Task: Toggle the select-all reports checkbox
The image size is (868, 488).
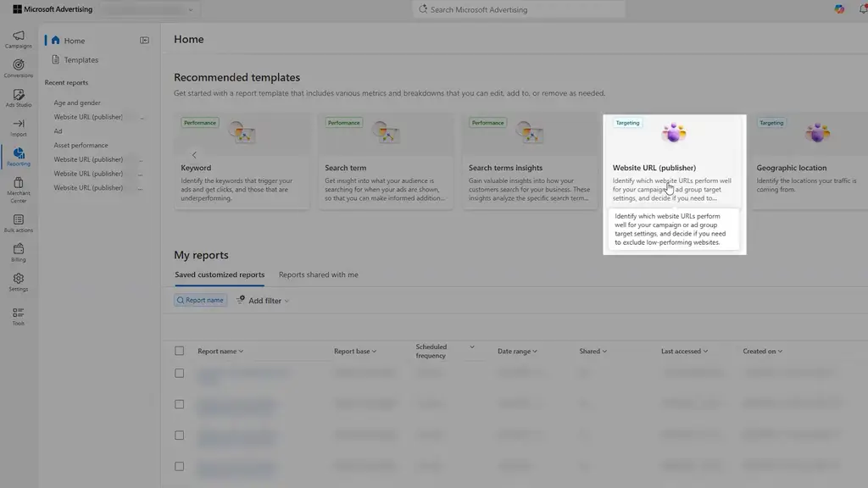Action: click(180, 351)
